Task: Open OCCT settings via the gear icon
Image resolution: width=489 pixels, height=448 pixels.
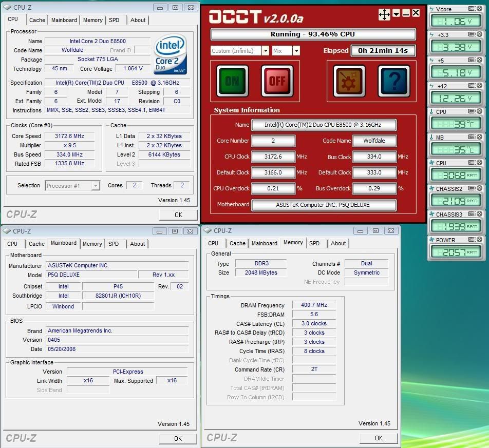Action: [349, 81]
